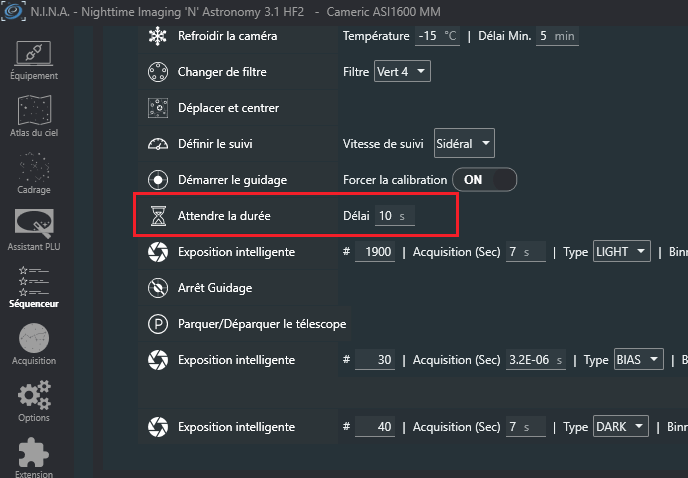Click the Parquer/Déparquer telescope P icon
This screenshot has width=688, height=478.
158,324
